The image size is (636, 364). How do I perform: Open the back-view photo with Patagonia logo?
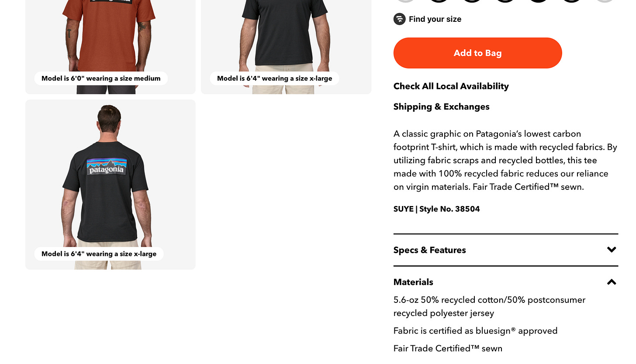click(111, 184)
